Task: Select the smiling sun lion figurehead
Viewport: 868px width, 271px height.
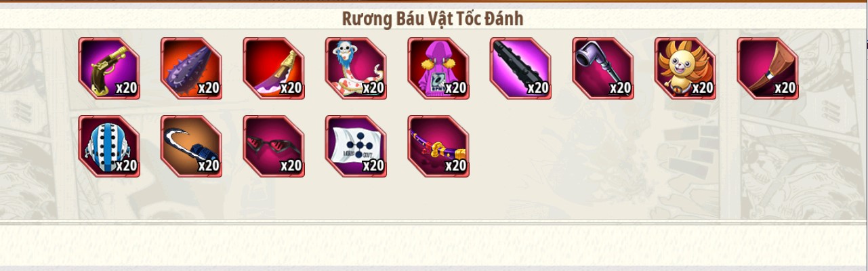Action: pyautogui.click(x=685, y=68)
